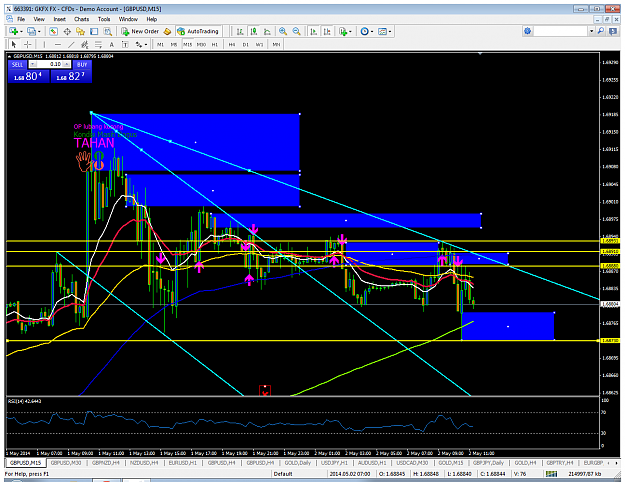Click the toolbar search input field
Image resolution: width=625 pixels, height=482 pixels.
point(560,31)
